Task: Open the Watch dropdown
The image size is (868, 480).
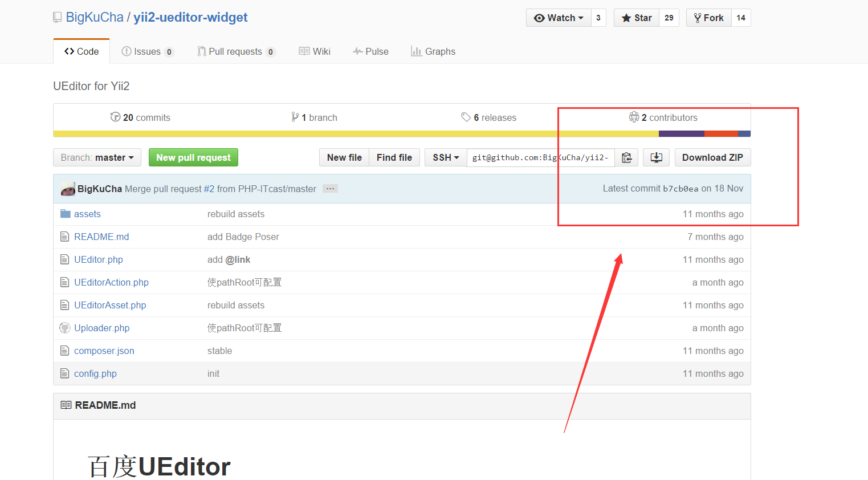Action: pos(559,18)
